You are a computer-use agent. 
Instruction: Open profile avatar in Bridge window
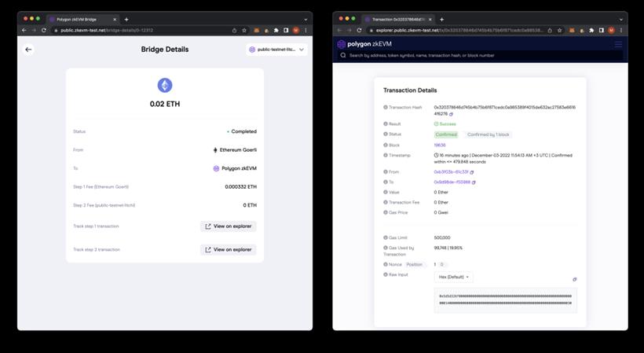pyautogui.click(x=296, y=31)
